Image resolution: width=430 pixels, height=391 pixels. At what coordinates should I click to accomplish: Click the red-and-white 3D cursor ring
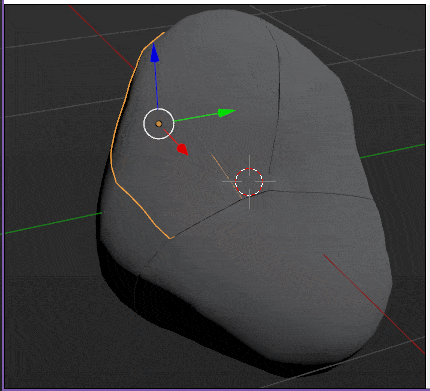coord(249,182)
